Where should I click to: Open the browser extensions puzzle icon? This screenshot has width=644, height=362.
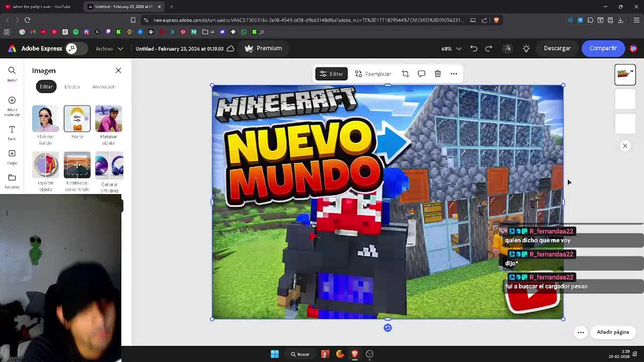coord(590,20)
